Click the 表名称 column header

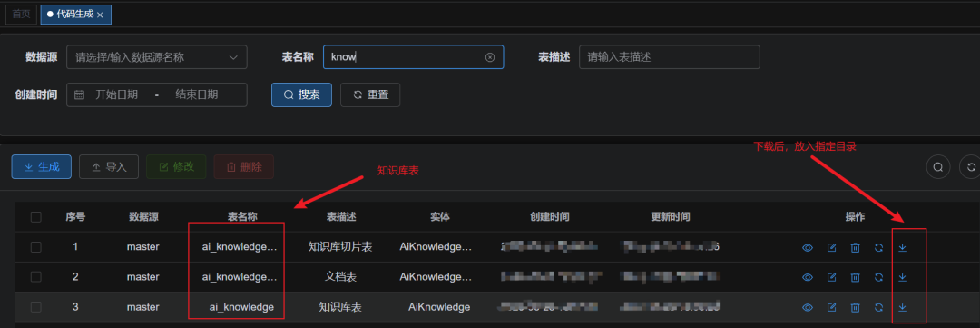click(x=242, y=217)
